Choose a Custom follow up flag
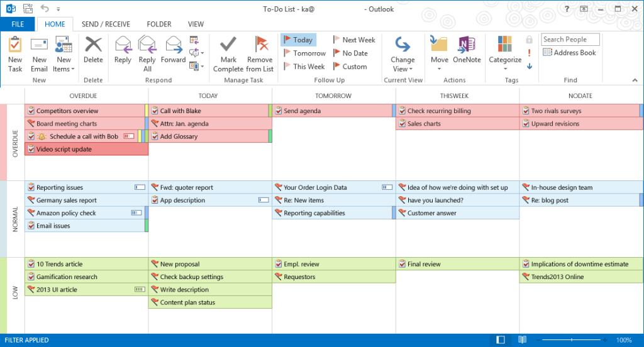The height and width of the screenshot is (347, 644). pos(350,66)
